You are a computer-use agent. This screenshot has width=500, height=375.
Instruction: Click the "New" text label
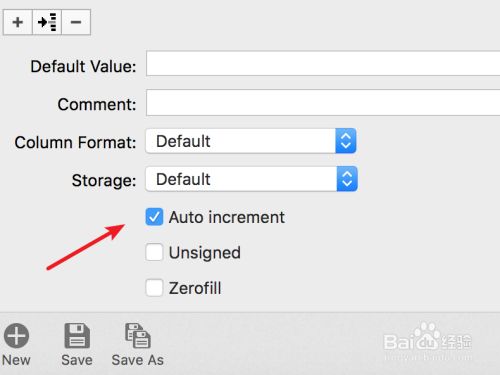tap(16, 360)
